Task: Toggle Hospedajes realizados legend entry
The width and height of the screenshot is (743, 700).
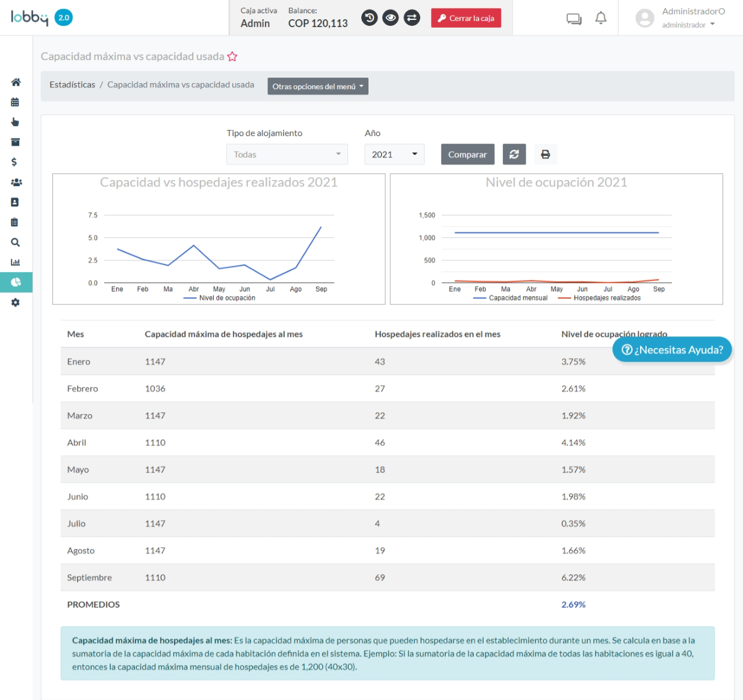Action: click(x=599, y=298)
